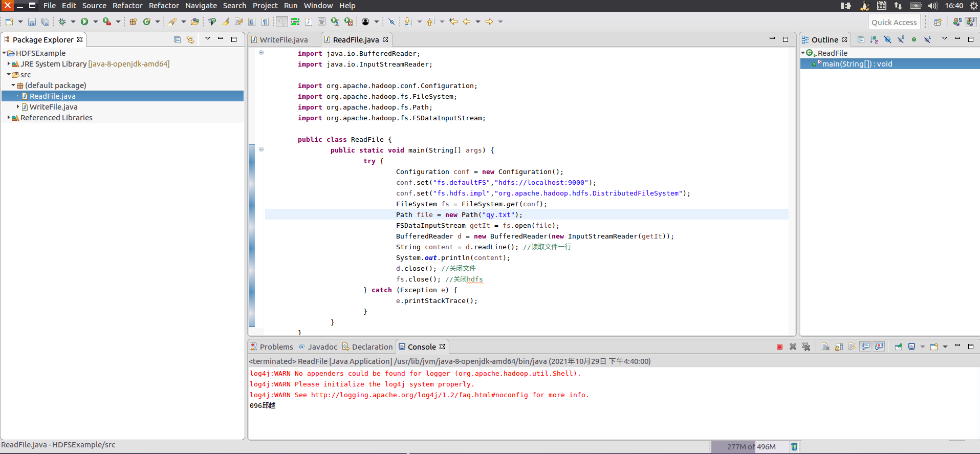Open the Navigate menu

point(201,6)
